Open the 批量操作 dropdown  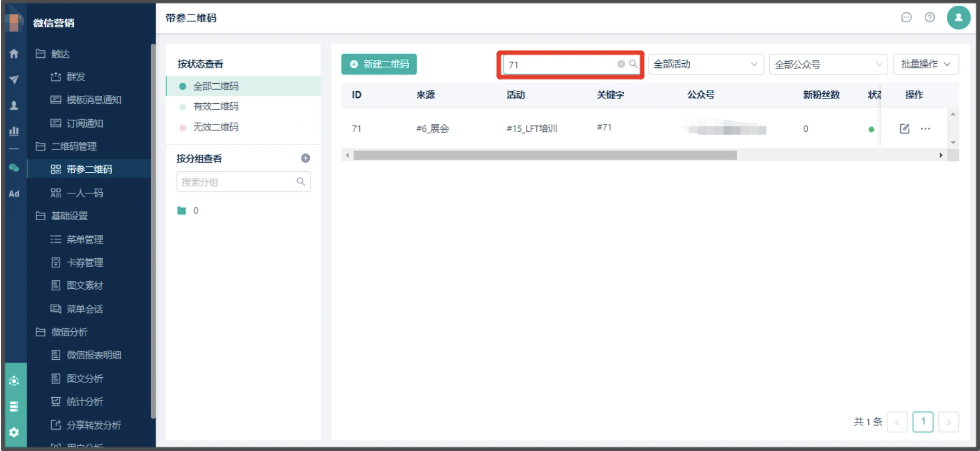(x=926, y=64)
